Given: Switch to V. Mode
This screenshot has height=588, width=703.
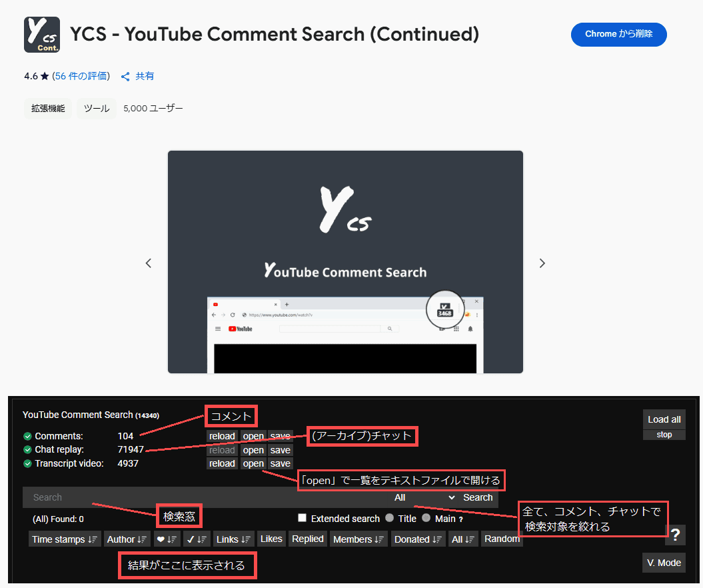Looking at the screenshot, I should 664,563.
